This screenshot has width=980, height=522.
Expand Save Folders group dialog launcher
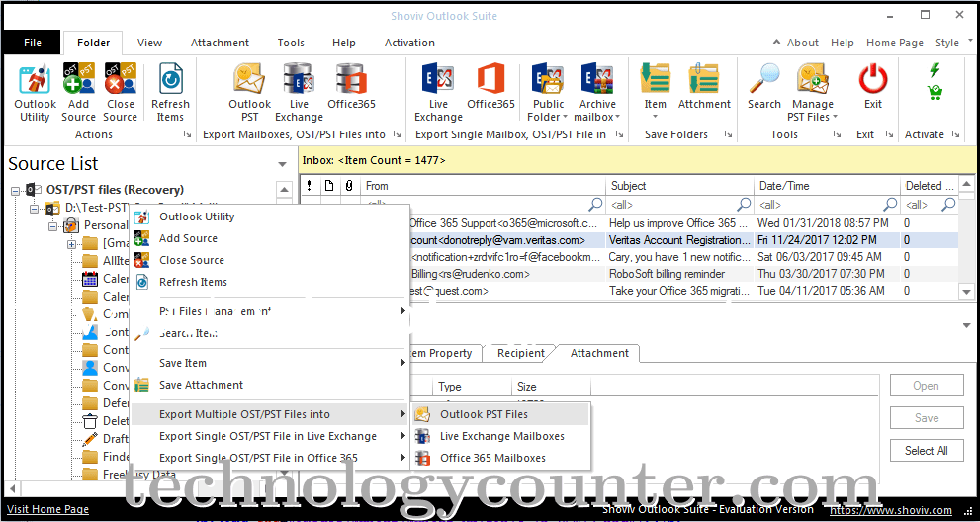pyautogui.click(x=728, y=134)
